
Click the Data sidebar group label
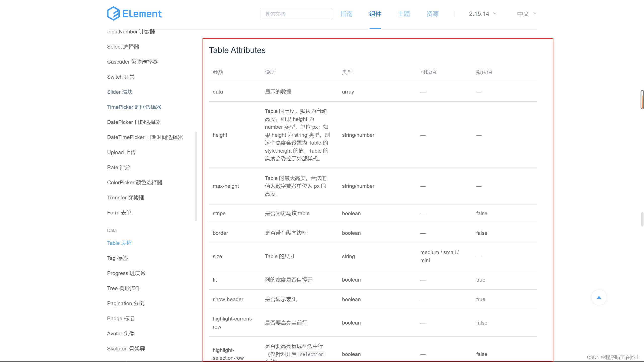pos(112,231)
